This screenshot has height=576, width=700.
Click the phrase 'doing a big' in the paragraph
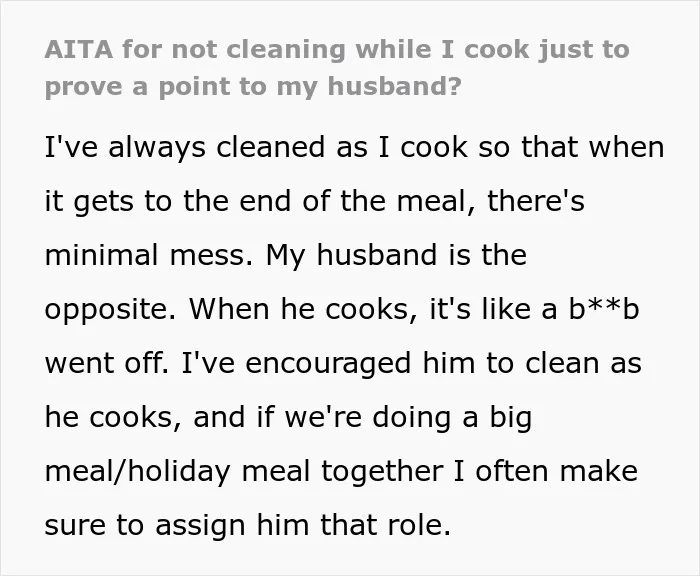(452, 418)
